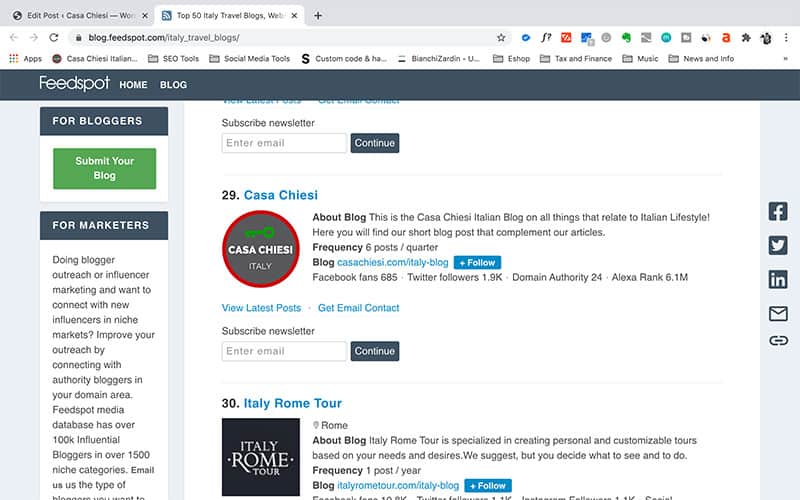Go back to the previous page
The image size is (800, 500).
coord(14,37)
